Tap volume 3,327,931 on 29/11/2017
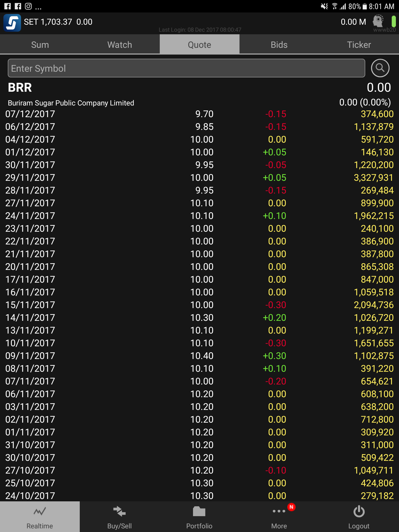399x532 pixels. tap(374, 177)
